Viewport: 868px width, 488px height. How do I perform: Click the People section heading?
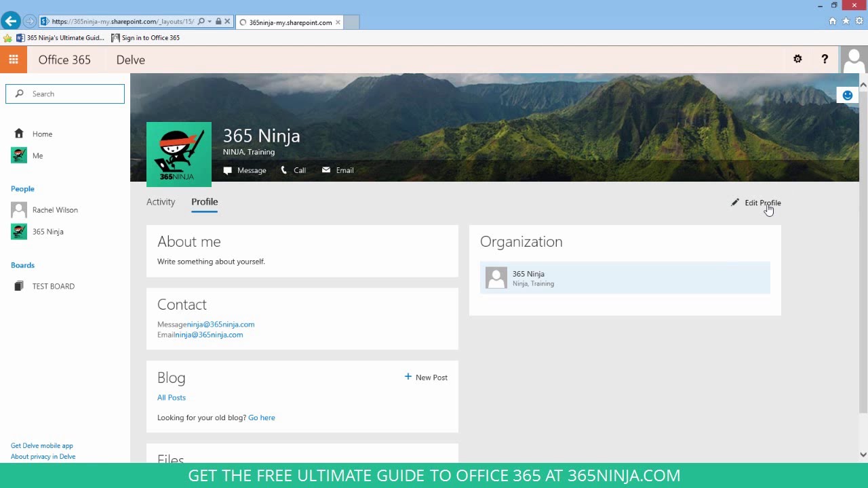(22, 188)
